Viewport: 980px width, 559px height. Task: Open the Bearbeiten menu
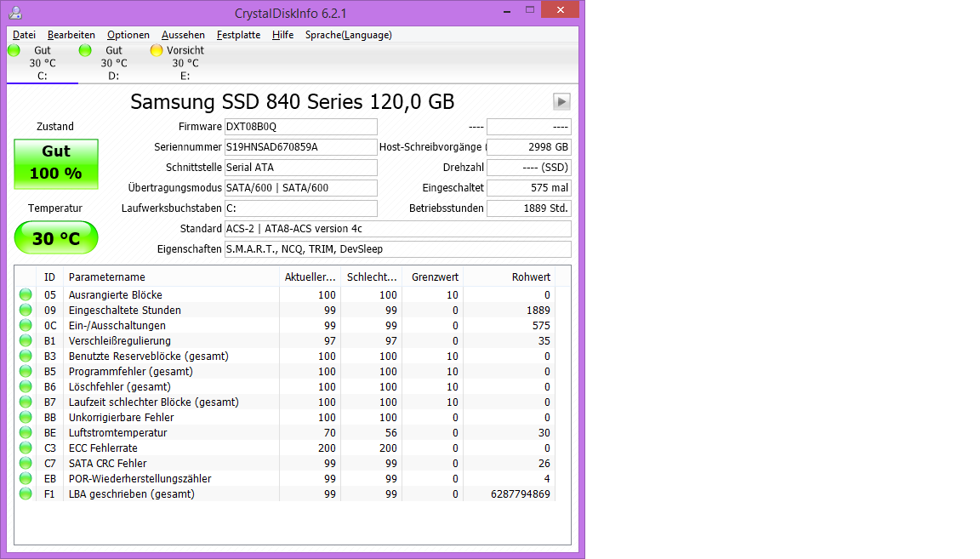[71, 35]
